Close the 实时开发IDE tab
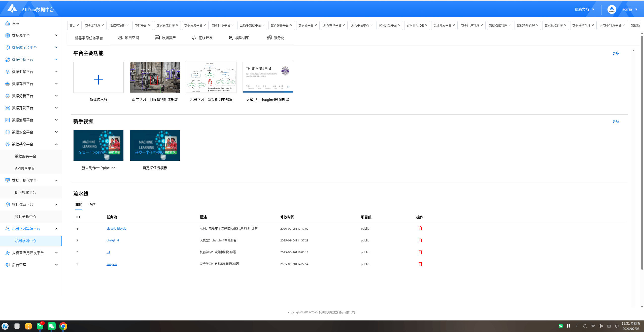The height and width of the screenshot is (332, 644). (426, 25)
